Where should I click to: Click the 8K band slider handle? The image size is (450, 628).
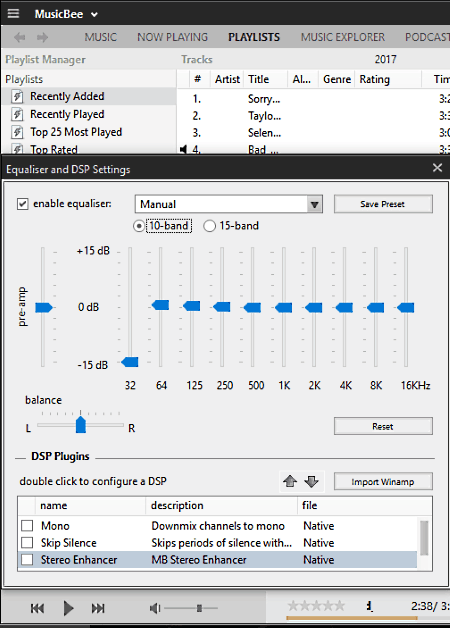(376, 308)
